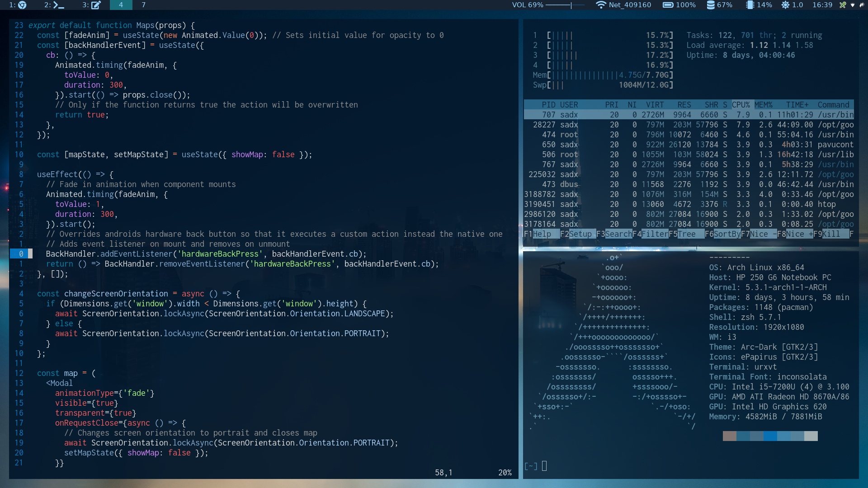Click F4 Filter in htop
This screenshot has width=868, height=488.
click(650, 234)
